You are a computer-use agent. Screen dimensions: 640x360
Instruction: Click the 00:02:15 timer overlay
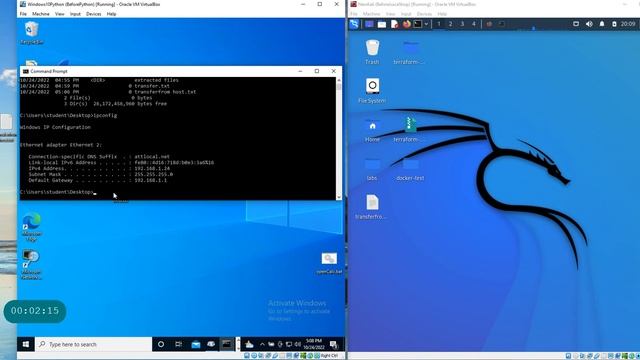(35, 311)
